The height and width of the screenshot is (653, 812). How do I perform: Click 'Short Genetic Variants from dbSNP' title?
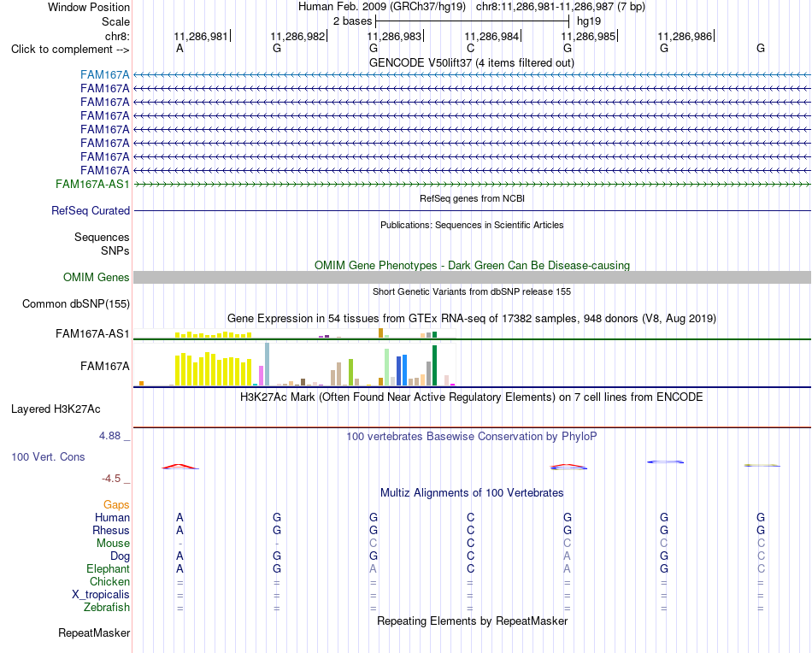[x=472, y=291]
